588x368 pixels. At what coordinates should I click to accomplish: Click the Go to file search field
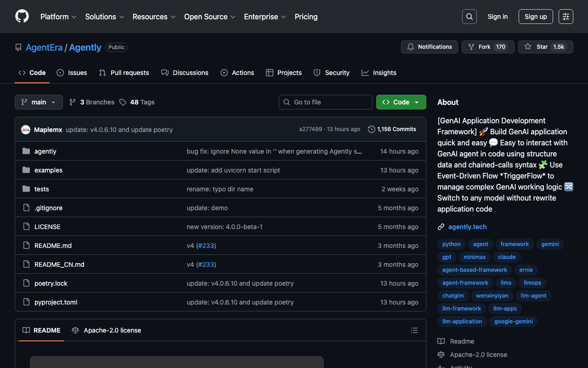pos(325,102)
